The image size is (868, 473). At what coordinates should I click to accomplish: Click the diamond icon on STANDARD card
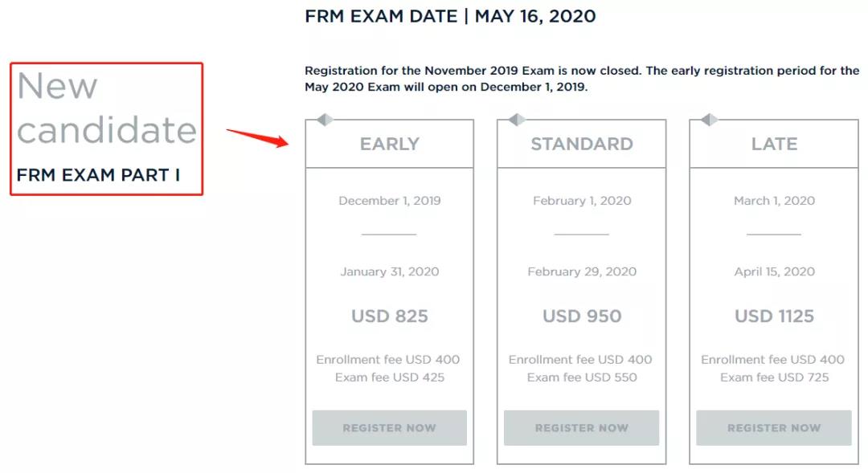[517, 120]
